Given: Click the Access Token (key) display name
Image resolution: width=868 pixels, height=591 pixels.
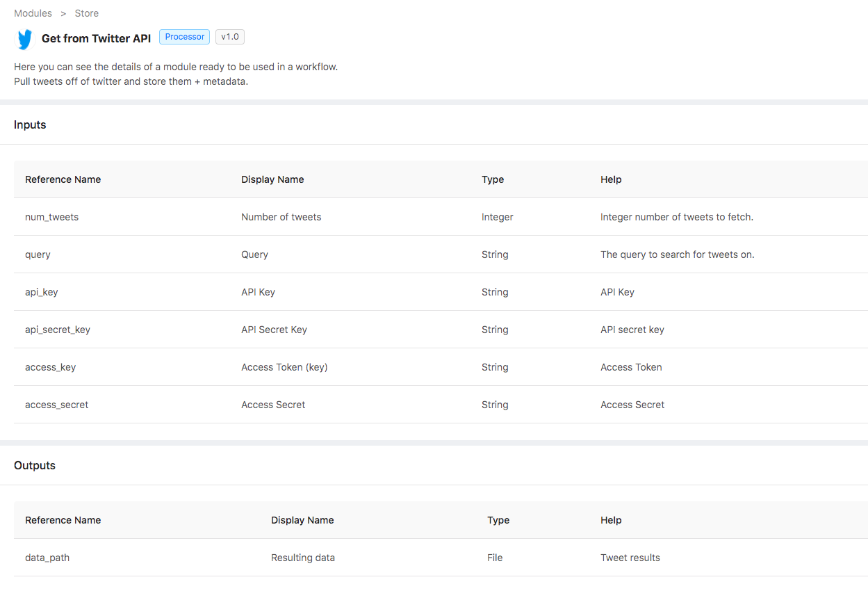Looking at the screenshot, I should point(284,367).
